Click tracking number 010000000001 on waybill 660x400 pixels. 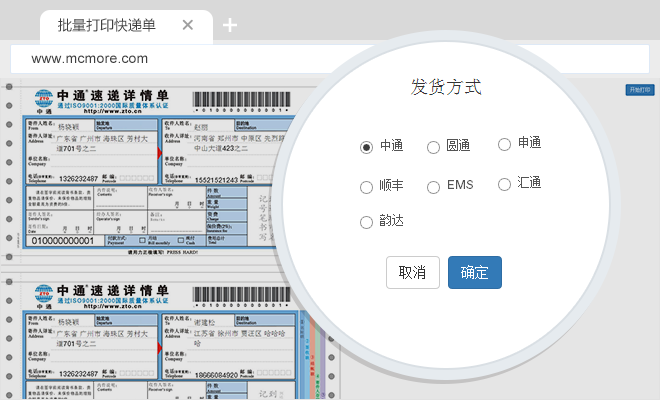pyautogui.click(x=62, y=241)
